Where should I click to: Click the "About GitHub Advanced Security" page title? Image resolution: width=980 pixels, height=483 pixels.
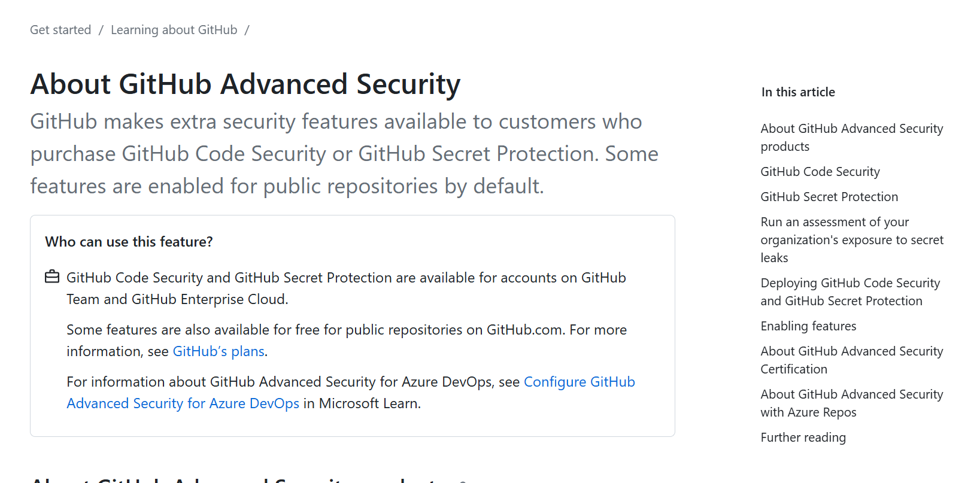[245, 84]
